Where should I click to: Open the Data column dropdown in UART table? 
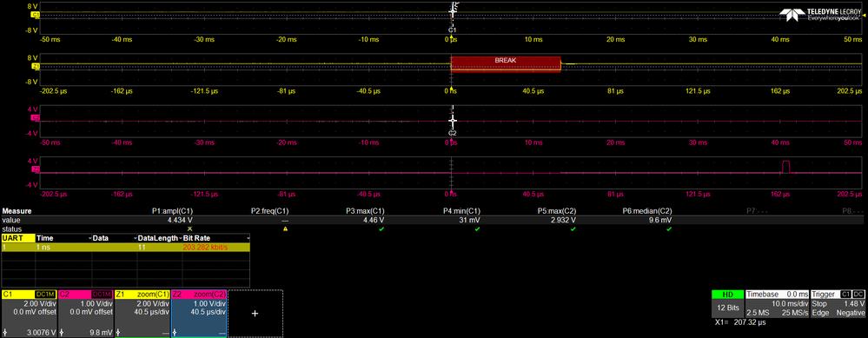coord(135,238)
